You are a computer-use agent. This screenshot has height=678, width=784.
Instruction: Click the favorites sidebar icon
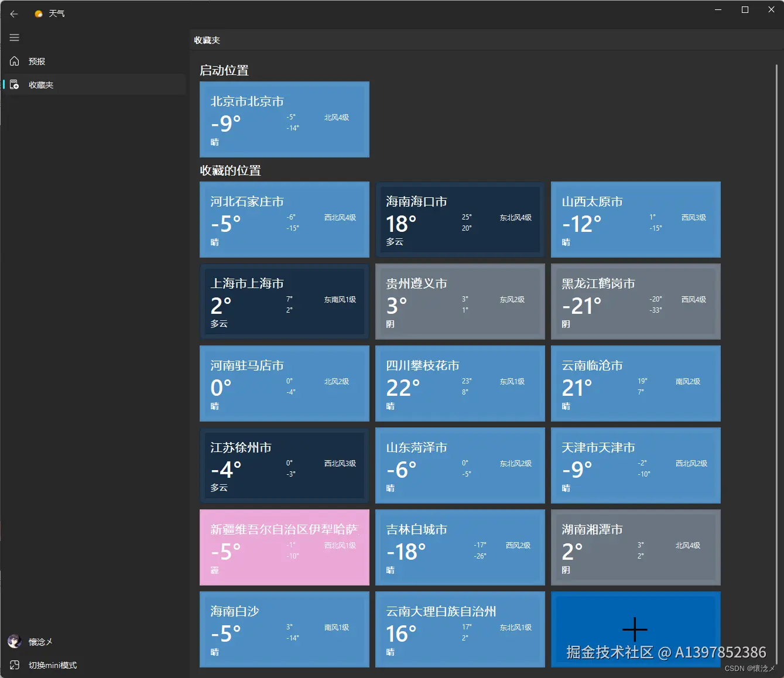pyautogui.click(x=15, y=84)
